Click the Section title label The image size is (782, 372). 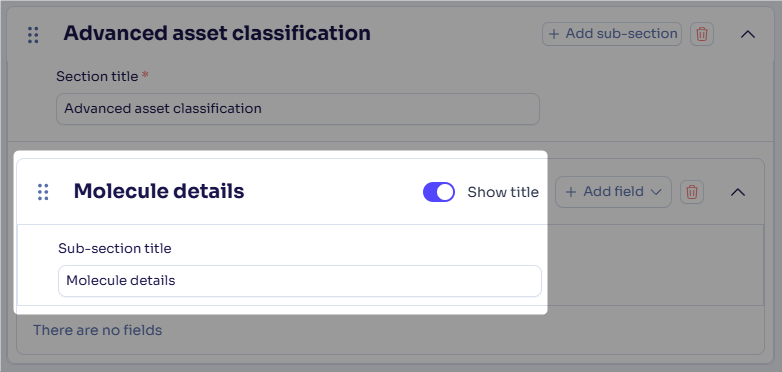(x=97, y=76)
